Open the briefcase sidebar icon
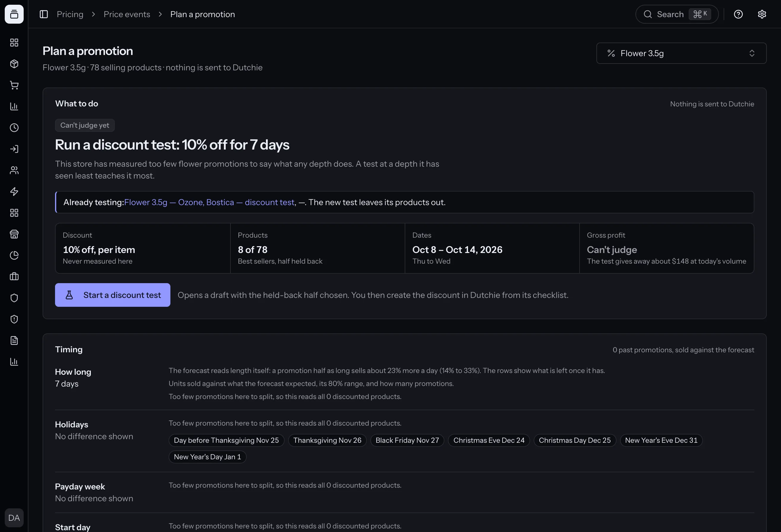Viewport: 781px width, 532px height. (x=14, y=277)
